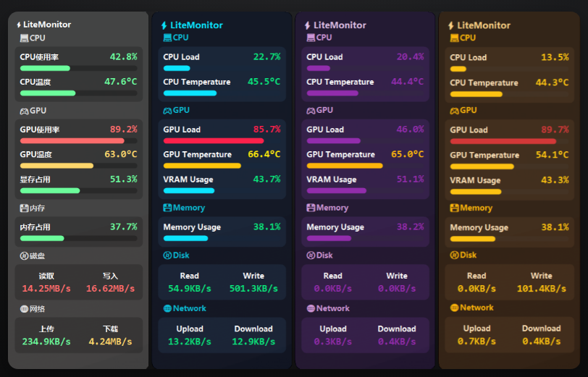Click the GPU icon in the cyan panel
The image size is (588, 377).
(x=168, y=111)
